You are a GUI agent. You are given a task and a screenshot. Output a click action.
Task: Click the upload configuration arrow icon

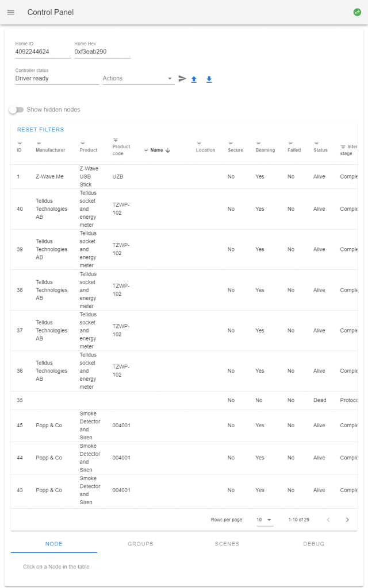(x=194, y=79)
